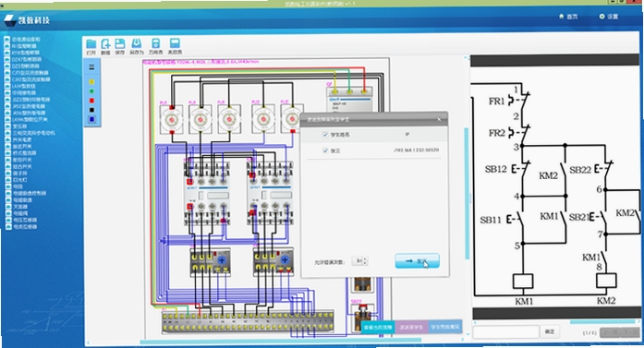Select the 查看当前故障 tab

pyautogui.click(x=378, y=327)
